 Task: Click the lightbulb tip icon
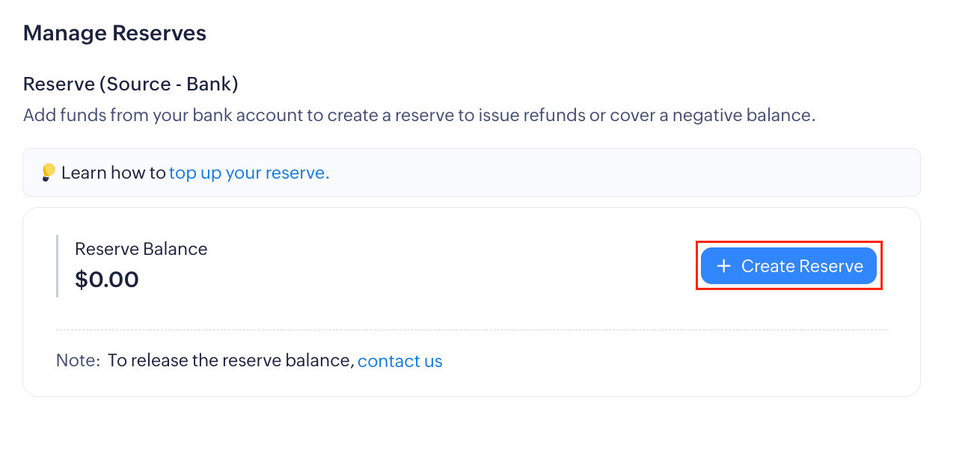click(48, 173)
